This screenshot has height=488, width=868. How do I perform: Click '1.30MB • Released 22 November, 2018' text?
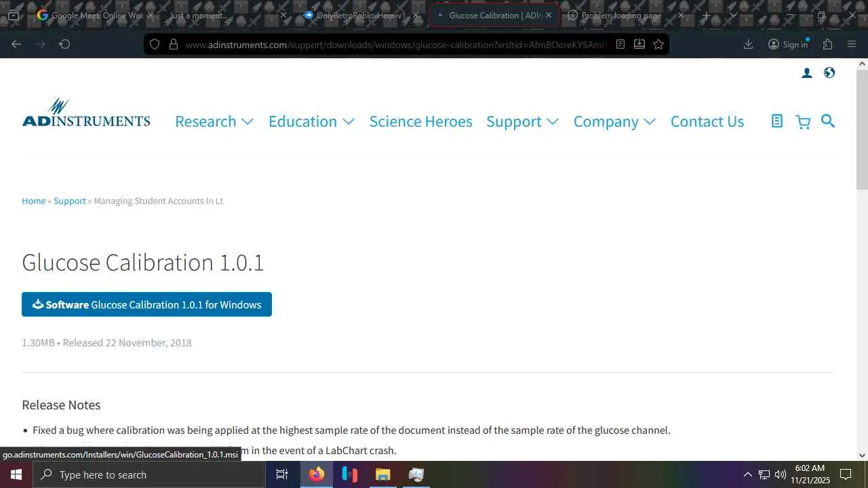[106, 343]
